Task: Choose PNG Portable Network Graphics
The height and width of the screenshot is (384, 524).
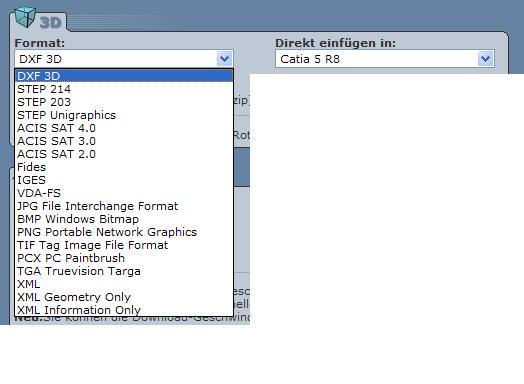Action: pyautogui.click(x=124, y=232)
